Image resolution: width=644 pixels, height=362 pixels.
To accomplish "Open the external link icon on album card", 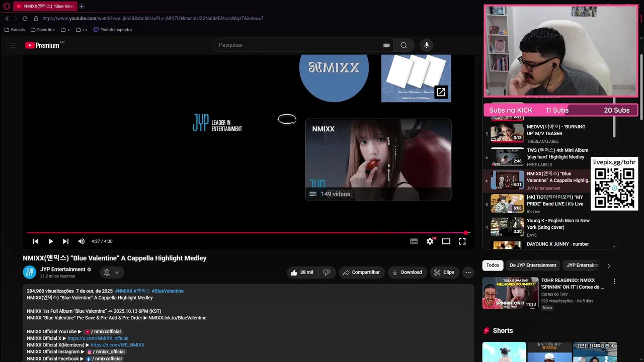I will click(x=441, y=92).
